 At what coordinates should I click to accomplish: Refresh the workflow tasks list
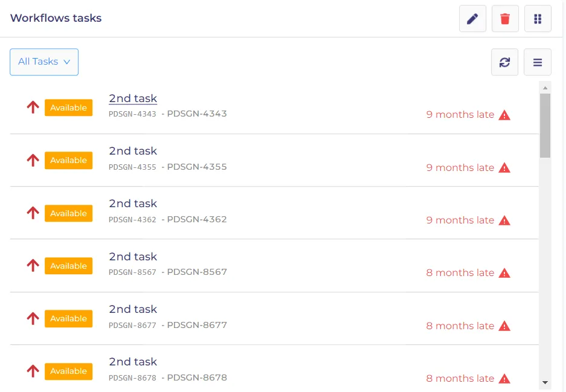click(504, 62)
